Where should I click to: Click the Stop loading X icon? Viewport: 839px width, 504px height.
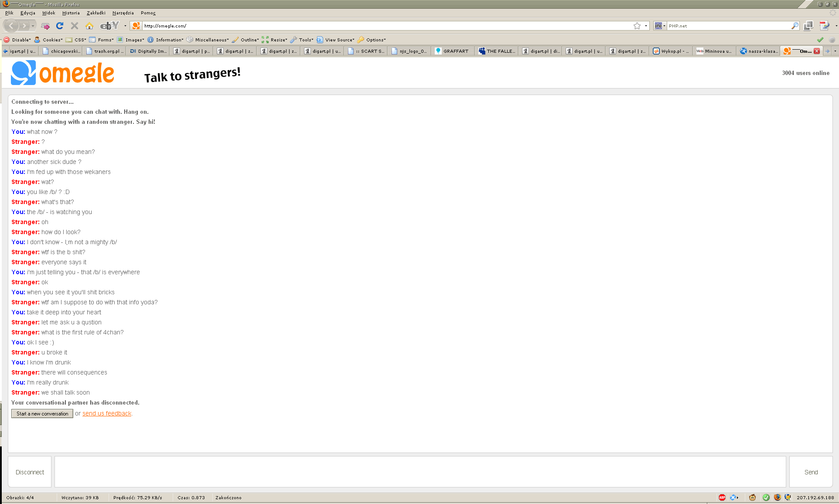coord(75,26)
